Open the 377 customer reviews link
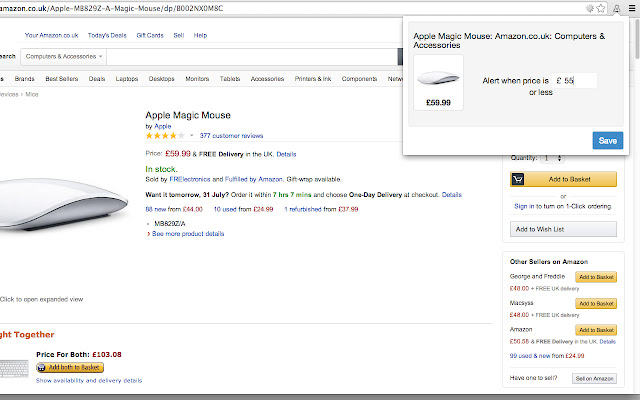 (231, 135)
